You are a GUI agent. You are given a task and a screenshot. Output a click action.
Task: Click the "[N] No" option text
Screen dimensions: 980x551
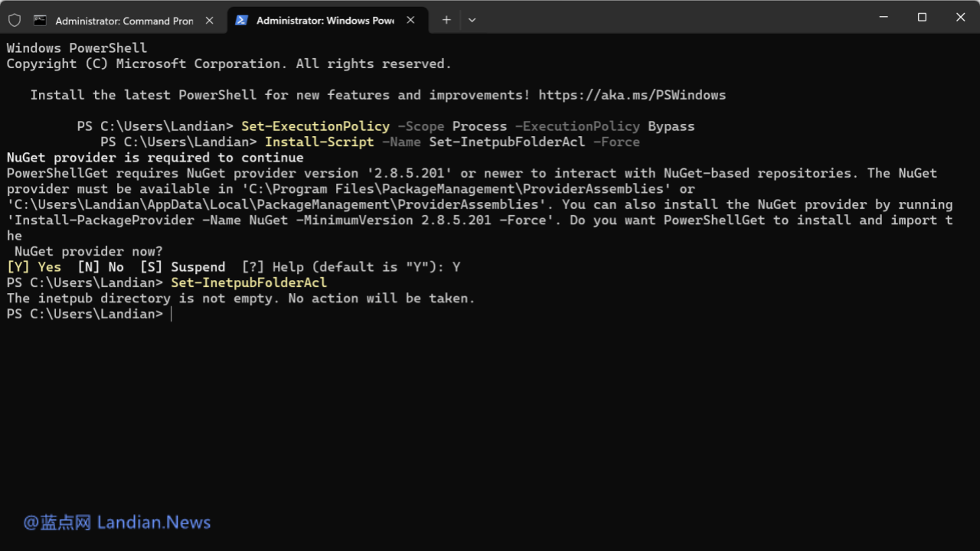(x=100, y=267)
